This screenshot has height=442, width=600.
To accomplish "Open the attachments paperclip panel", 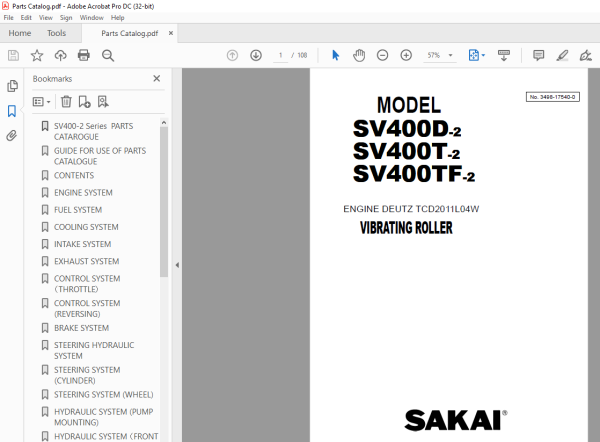I will pyautogui.click(x=12, y=135).
